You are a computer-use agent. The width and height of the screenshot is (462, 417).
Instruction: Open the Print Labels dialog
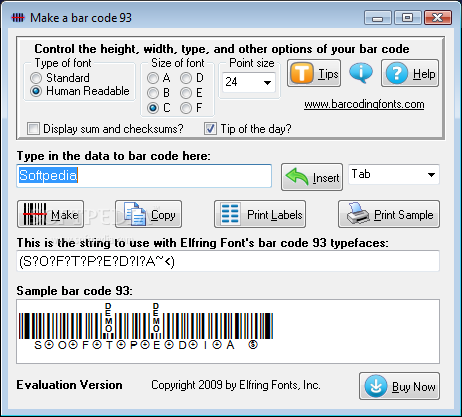click(260, 214)
